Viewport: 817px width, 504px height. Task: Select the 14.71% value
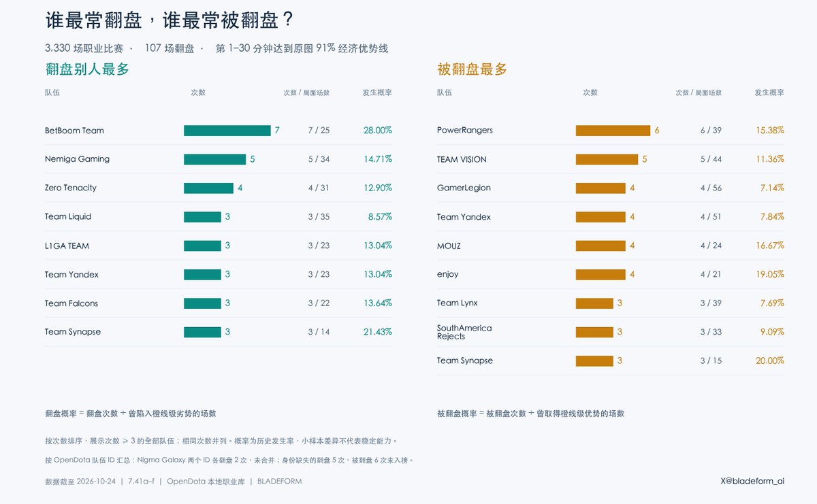[378, 159]
